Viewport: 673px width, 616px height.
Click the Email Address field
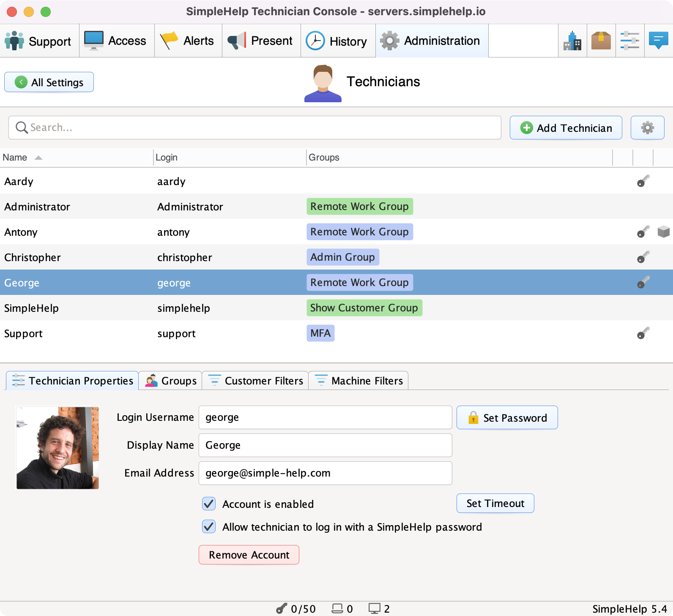click(x=326, y=473)
